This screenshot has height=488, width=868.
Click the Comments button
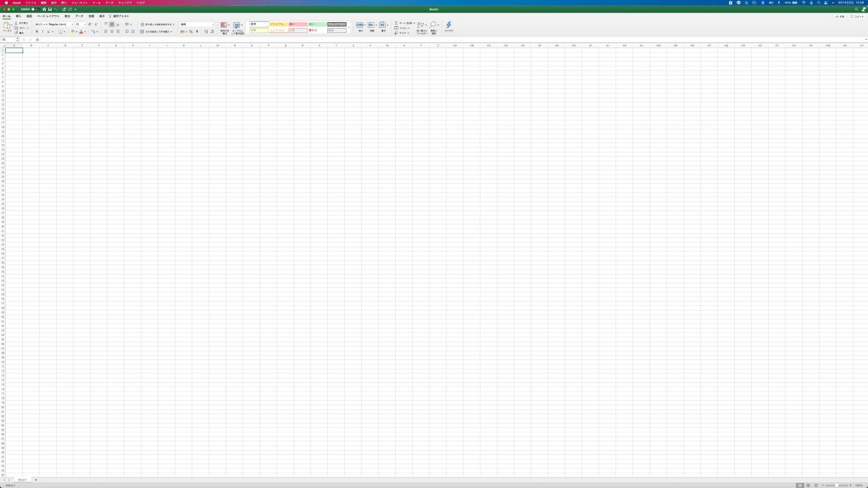tap(858, 16)
